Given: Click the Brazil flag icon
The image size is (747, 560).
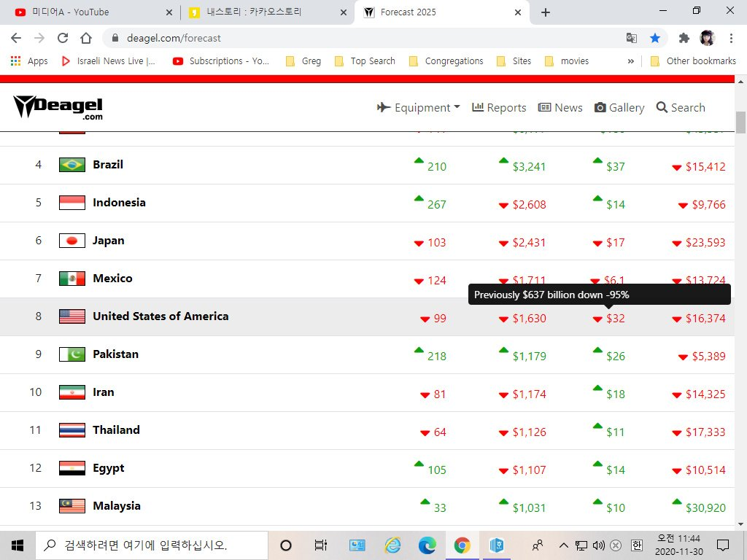Looking at the screenshot, I should (x=72, y=165).
